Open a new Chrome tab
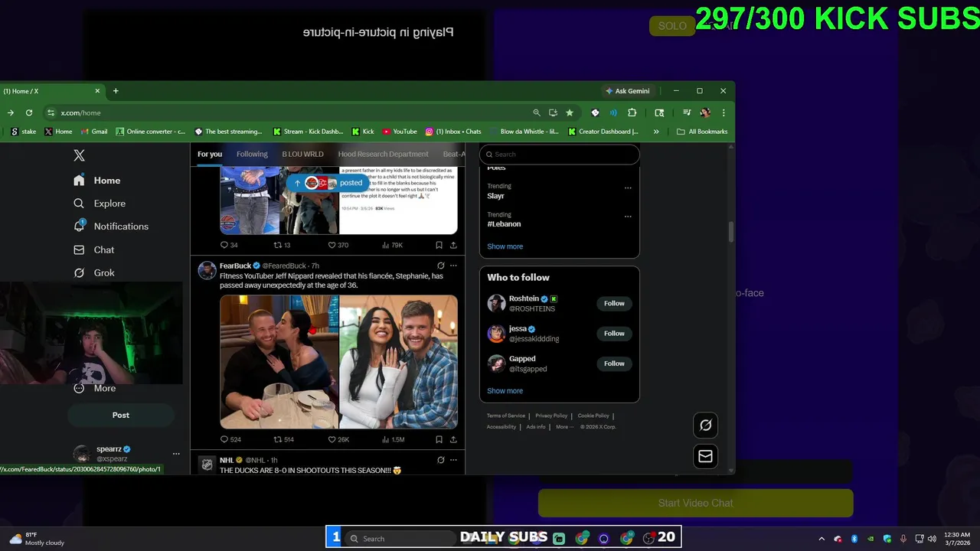 pyautogui.click(x=116, y=91)
